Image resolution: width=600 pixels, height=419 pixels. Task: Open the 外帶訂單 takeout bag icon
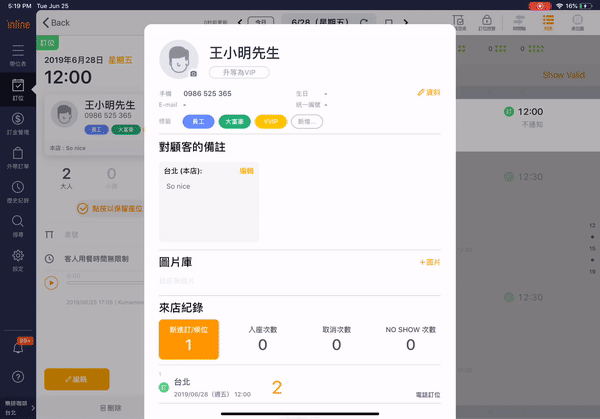pos(17,156)
